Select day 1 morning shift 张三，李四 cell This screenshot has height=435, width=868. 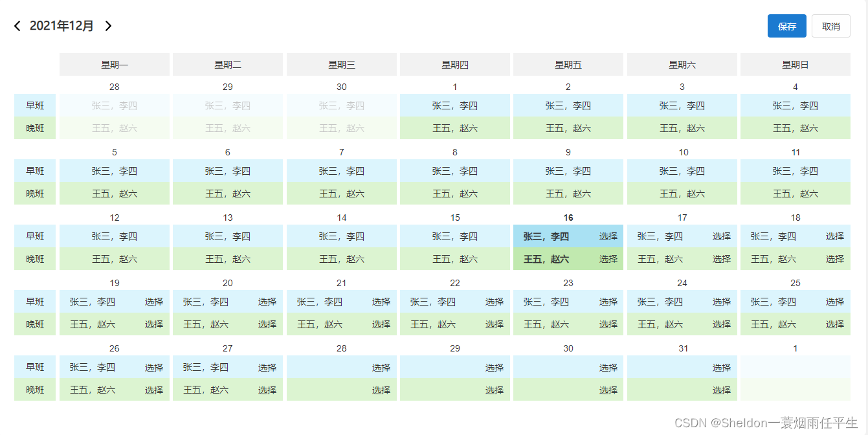pyautogui.click(x=455, y=106)
